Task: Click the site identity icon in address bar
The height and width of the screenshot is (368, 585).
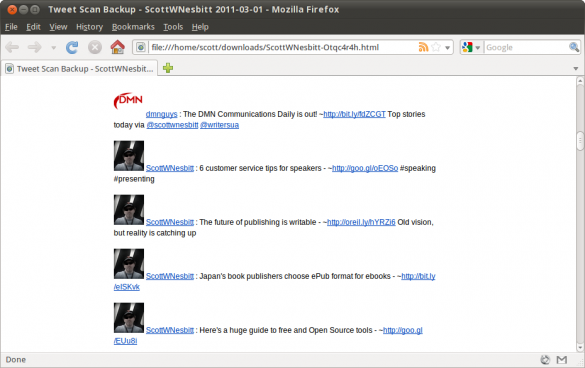Action: tap(141, 47)
